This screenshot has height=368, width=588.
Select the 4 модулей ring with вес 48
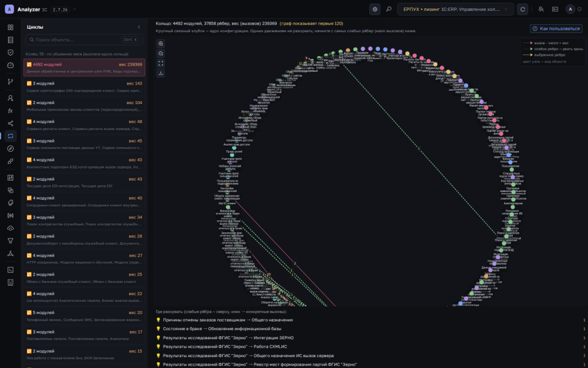84,125
